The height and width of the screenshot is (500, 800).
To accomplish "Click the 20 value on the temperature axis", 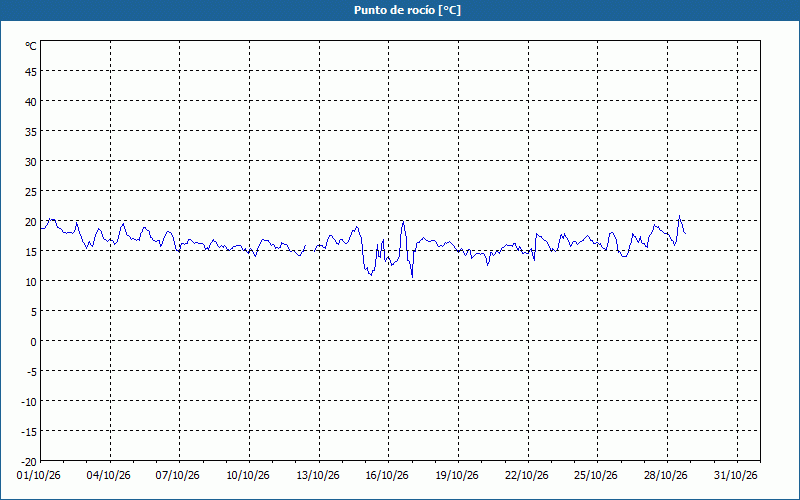I will click(31, 222).
